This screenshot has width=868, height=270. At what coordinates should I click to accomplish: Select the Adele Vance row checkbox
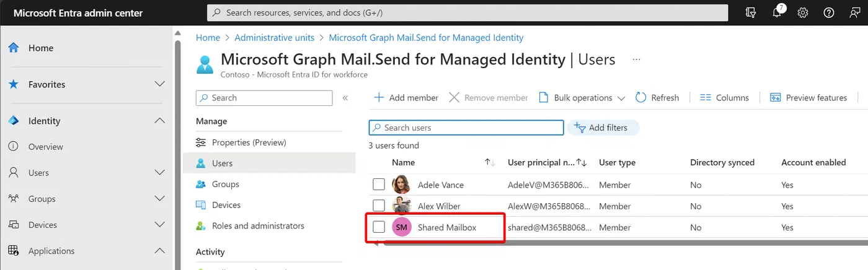coord(379,185)
